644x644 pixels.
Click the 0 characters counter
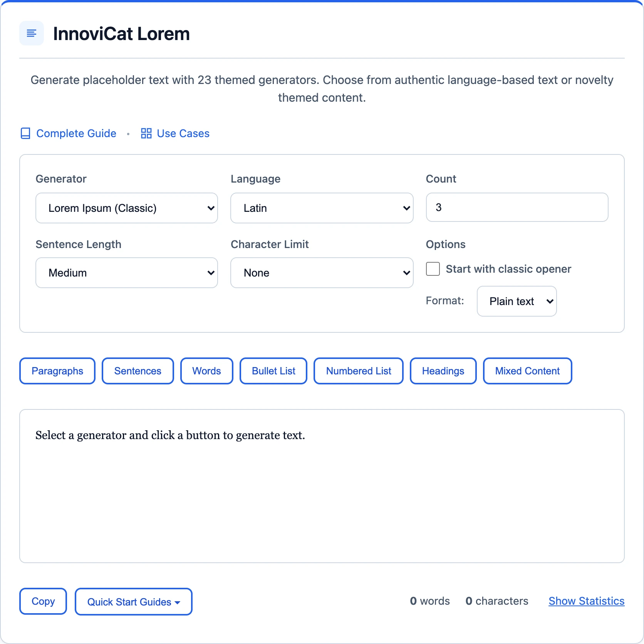(497, 601)
